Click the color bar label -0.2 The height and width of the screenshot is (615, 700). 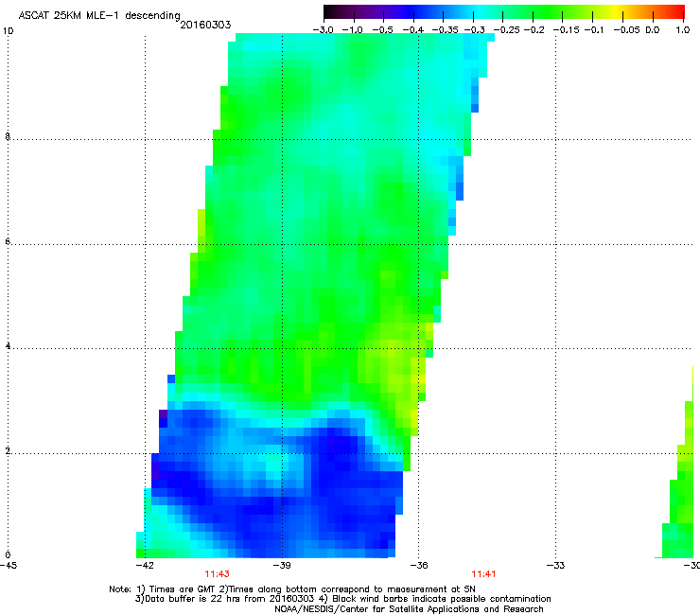534,30
